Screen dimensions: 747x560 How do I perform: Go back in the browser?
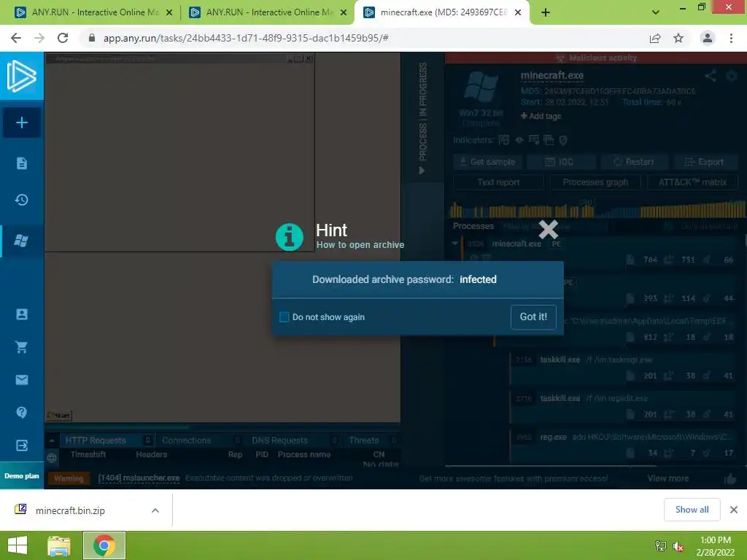pos(16,38)
